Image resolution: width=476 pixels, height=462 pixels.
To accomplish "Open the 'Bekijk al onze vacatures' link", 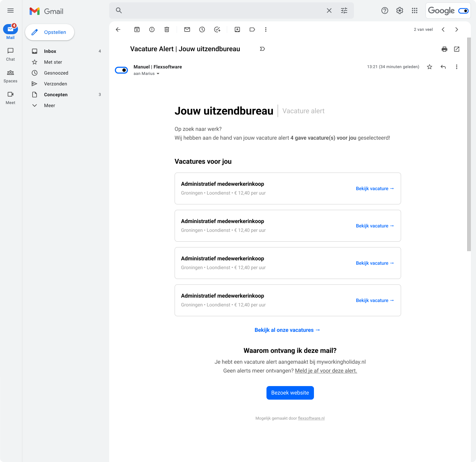I will pos(287,330).
